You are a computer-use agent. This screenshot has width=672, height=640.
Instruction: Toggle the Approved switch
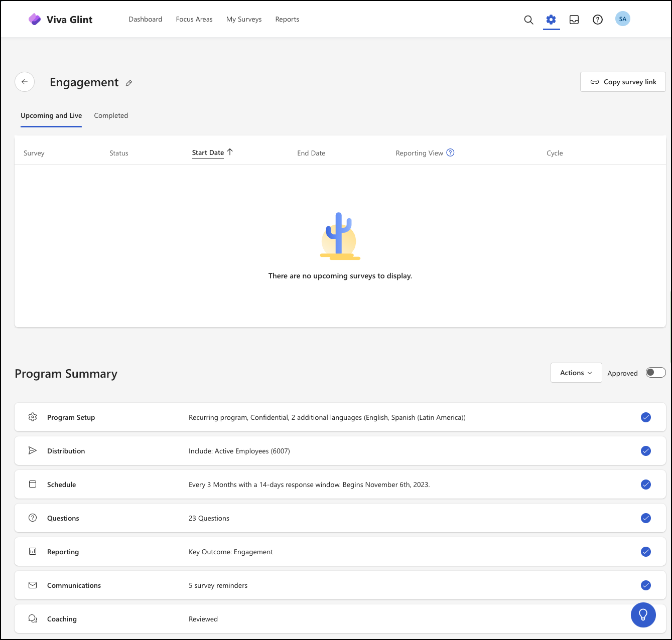tap(655, 373)
